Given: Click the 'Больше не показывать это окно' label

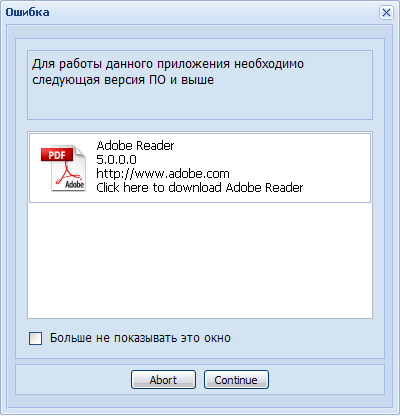Looking at the screenshot, I should 140,338.
